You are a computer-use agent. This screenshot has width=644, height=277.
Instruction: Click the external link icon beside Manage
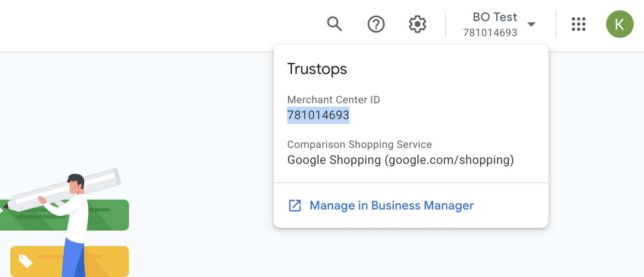295,206
